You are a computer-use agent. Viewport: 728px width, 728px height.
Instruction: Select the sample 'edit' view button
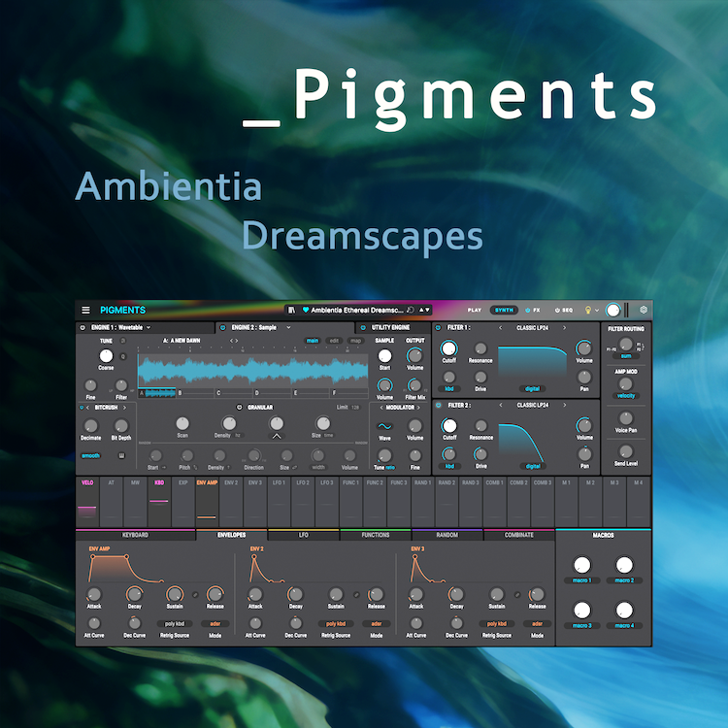(x=334, y=341)
